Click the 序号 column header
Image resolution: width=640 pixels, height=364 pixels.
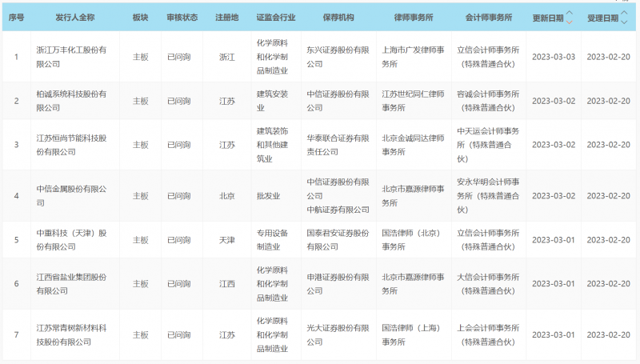point(16,18)
